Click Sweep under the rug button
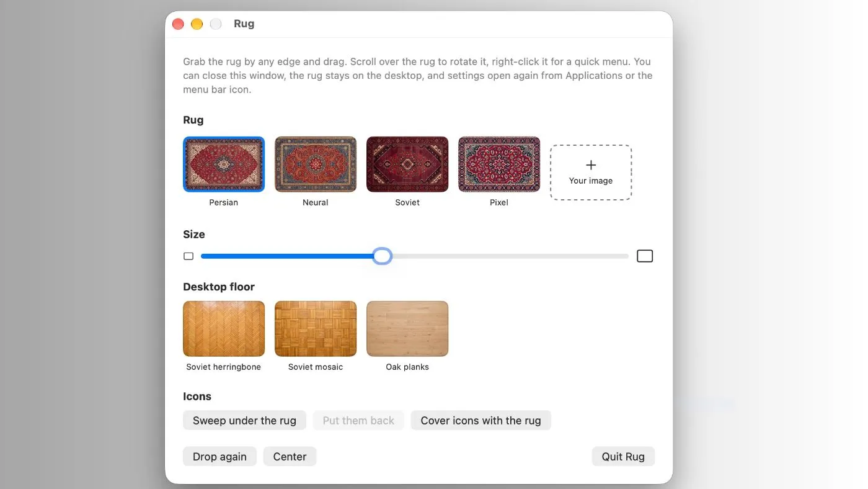The height and width of the screenshot is (489, 868). pyautogui.click(x=244, y=420)
